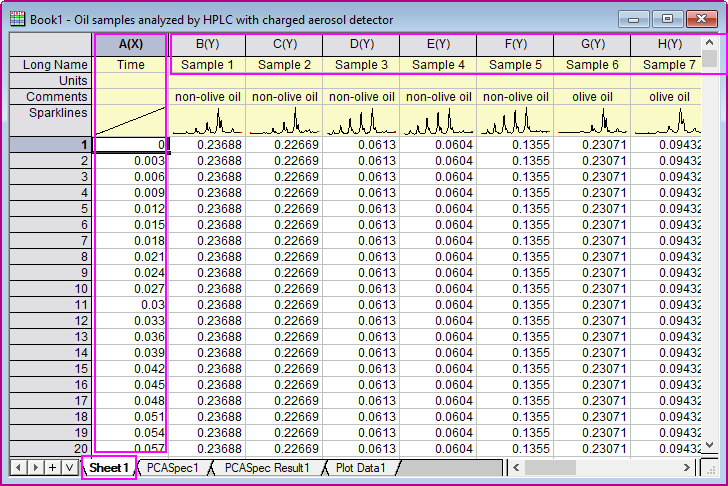This screenshot has width=728, height=486.
Task: Click the Sample 3 sparkline graph
Action: [361, 120]
